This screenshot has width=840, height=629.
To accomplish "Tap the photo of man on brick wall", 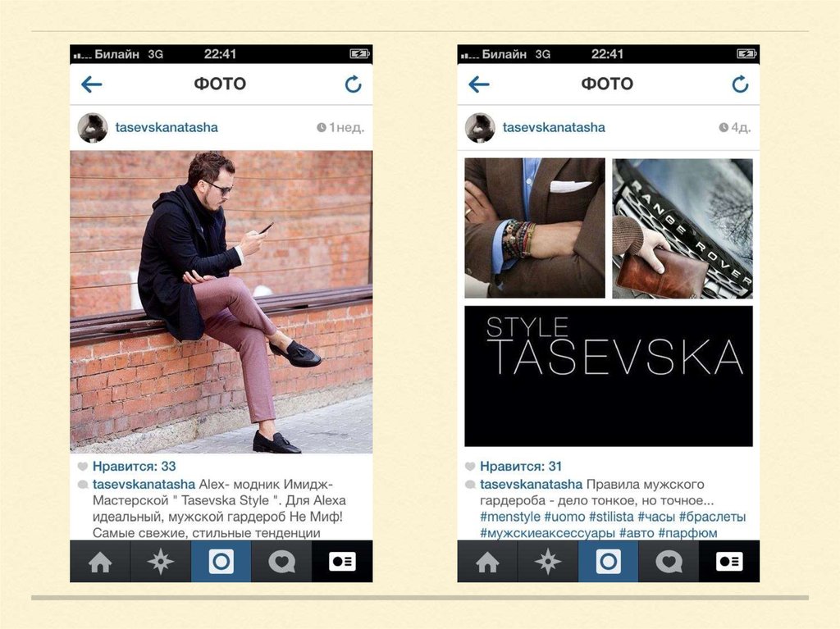I will click(x=221, y=302).
